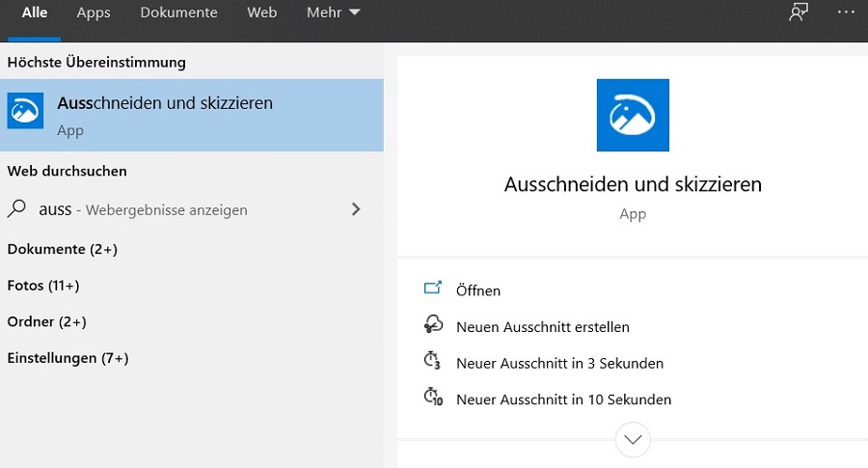Show Einstellungen (7+) results

tap(68, 358)
